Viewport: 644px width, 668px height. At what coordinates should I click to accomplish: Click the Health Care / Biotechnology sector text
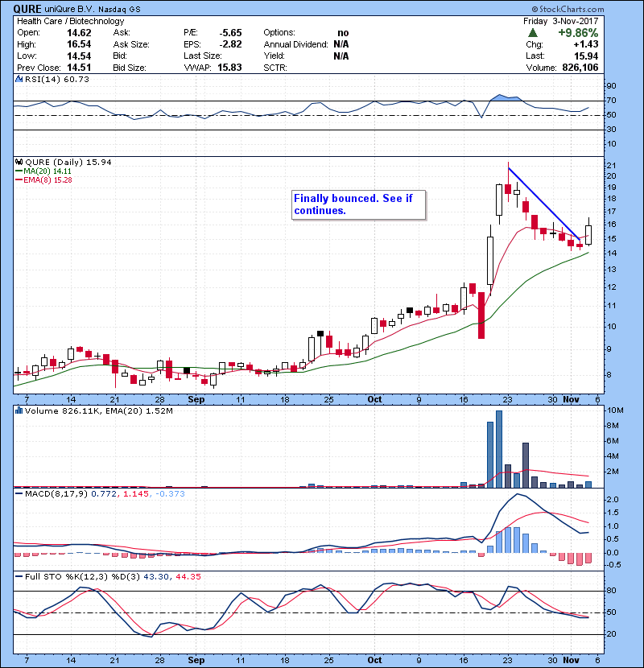point(70,21)
